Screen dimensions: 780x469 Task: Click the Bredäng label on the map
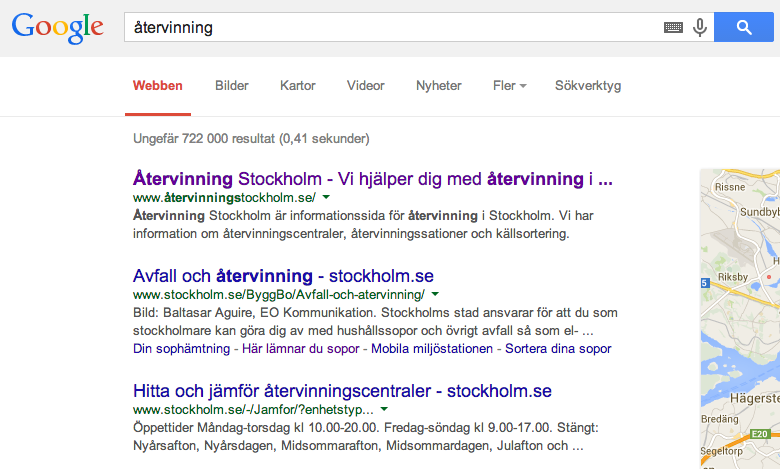coord(720,419)
